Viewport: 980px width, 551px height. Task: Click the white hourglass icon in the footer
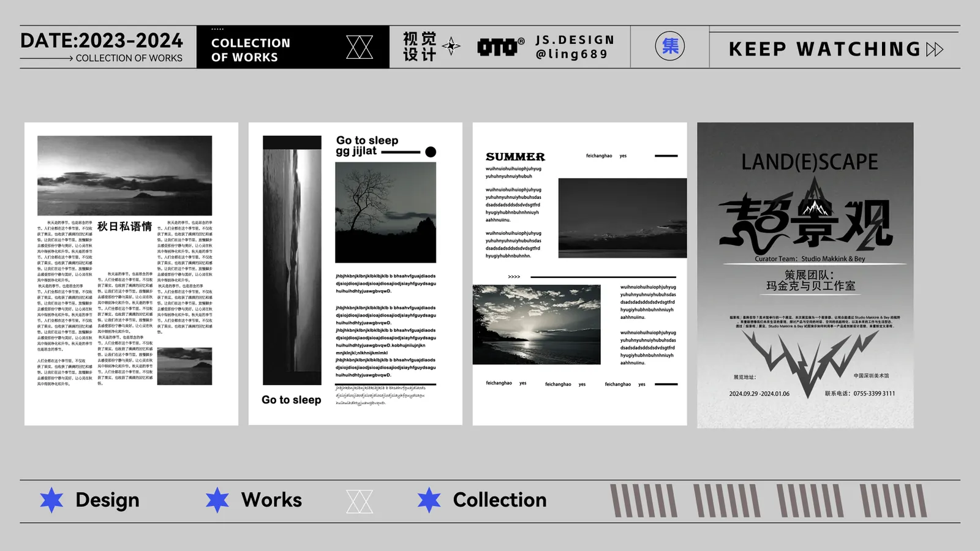(x=360, y=501)
